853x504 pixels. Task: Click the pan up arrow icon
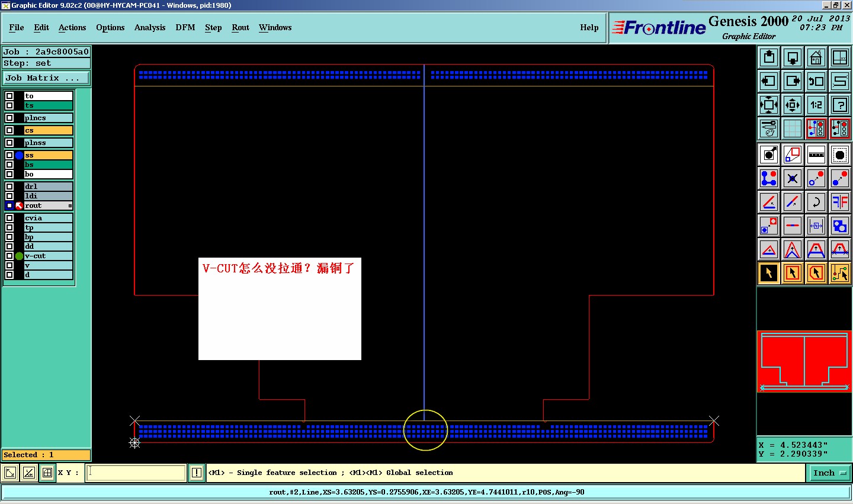coord(768,57)
